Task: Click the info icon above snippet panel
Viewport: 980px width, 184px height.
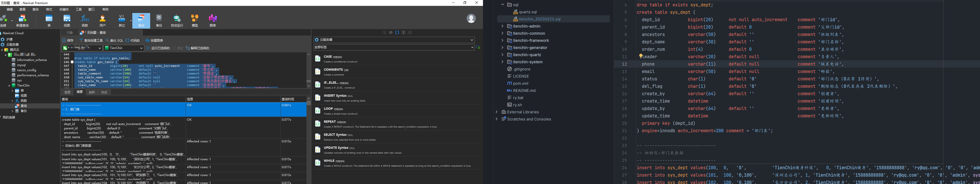Action: click(x=384, y=33)
